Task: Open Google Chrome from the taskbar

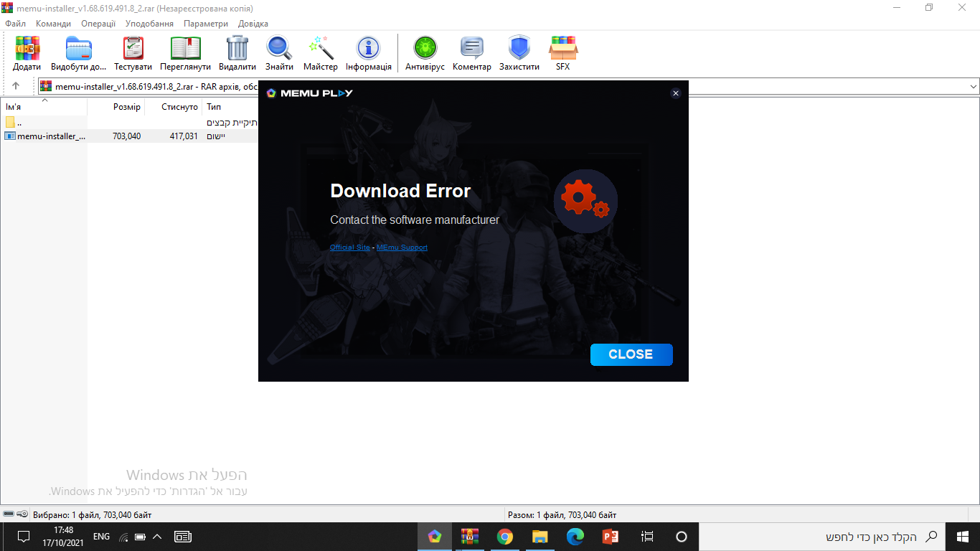Action: (505, 537)
